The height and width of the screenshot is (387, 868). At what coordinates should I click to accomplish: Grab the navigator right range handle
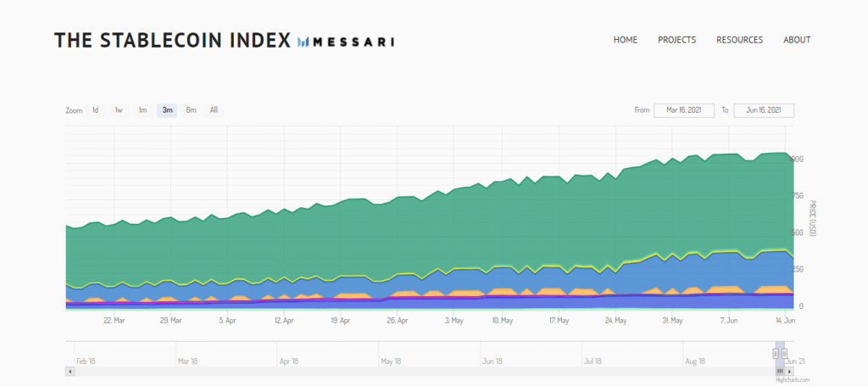[784, 353]
